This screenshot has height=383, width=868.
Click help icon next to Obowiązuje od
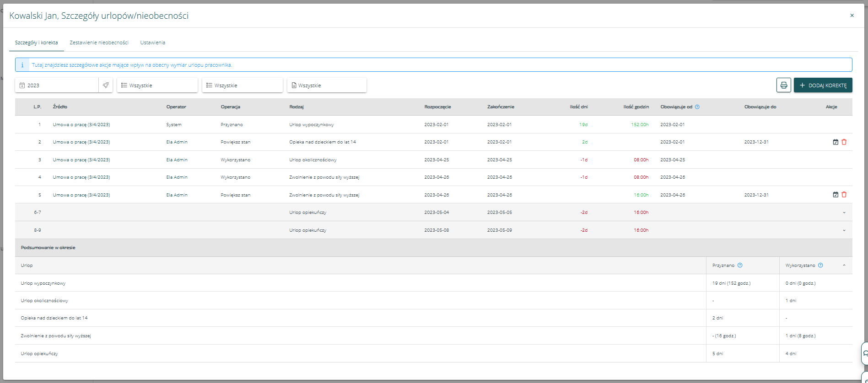click(697, 107)
